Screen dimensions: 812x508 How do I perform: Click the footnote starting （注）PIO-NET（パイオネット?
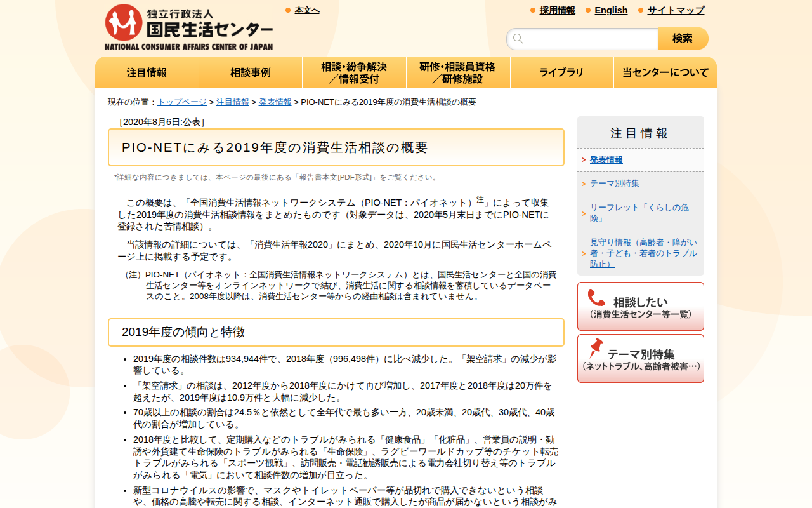(340, 286)
